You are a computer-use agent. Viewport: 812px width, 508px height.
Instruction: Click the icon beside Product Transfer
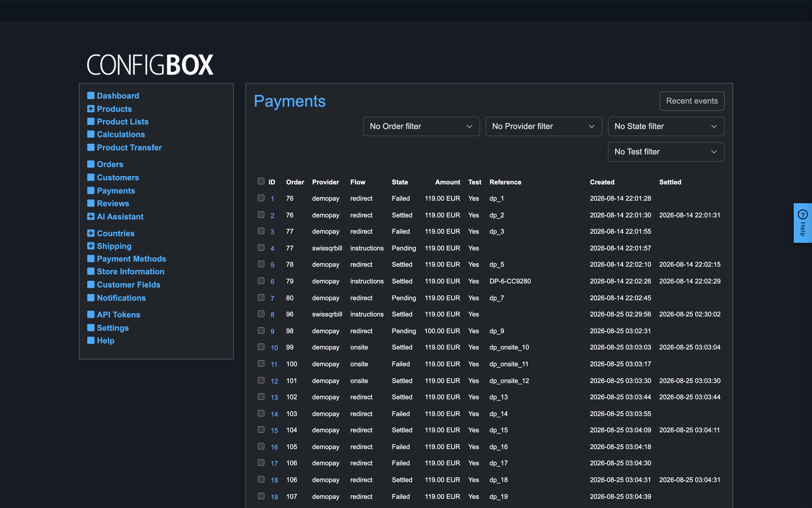91,148
